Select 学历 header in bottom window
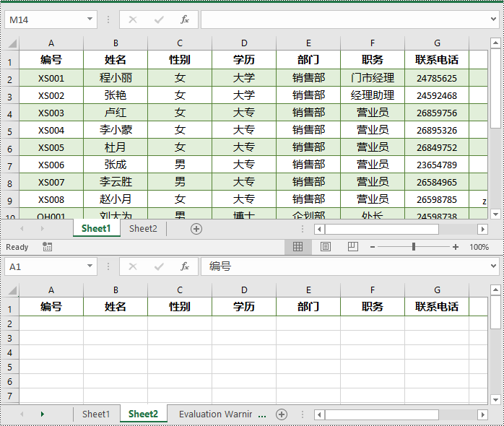 click(244, 307)
